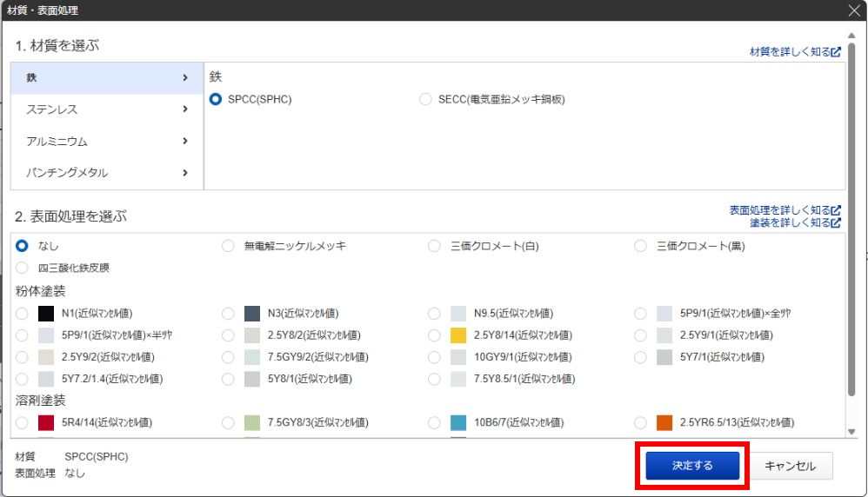Screen dimensions: 868x497
Task: Select 5Y7/1 radio button
Action: (x=640, y=358)
